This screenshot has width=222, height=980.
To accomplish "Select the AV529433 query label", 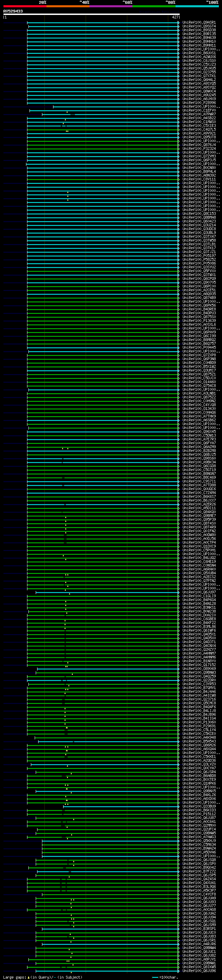I will point(13,11).
